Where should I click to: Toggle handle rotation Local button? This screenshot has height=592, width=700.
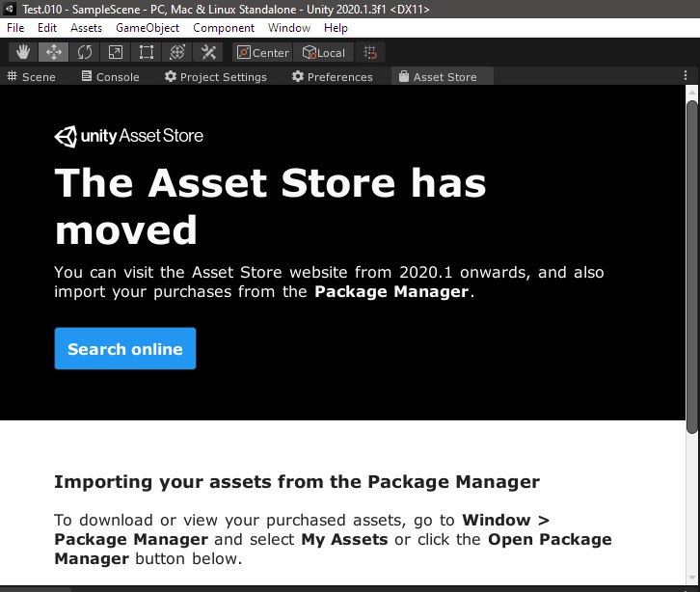324,52
